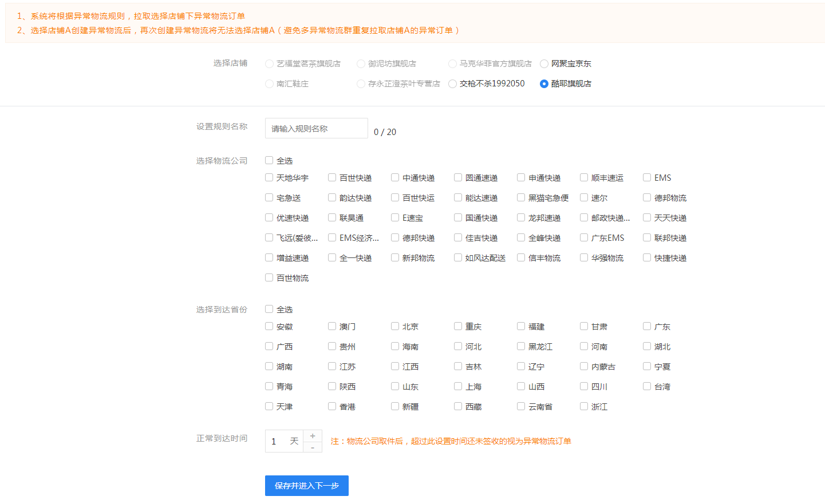Tick the 顺丰速运 checkbox
Screen dimensions: 825x504
tap(584, 177)
